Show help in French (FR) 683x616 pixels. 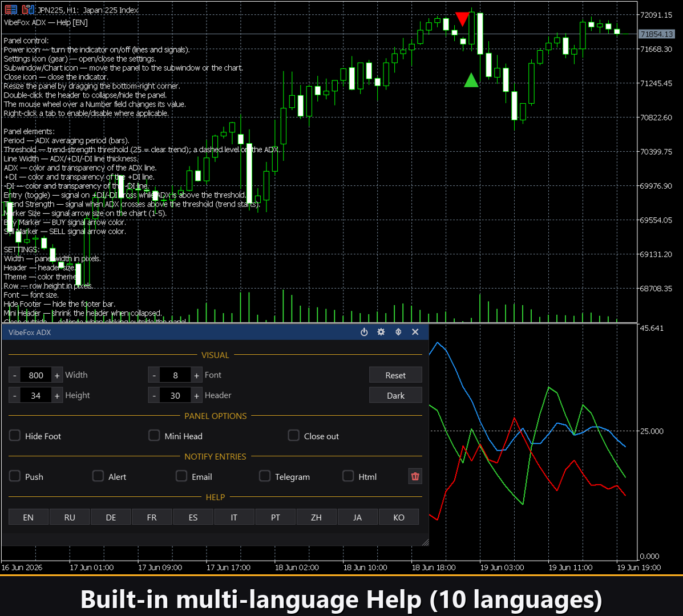pos(152,517)
